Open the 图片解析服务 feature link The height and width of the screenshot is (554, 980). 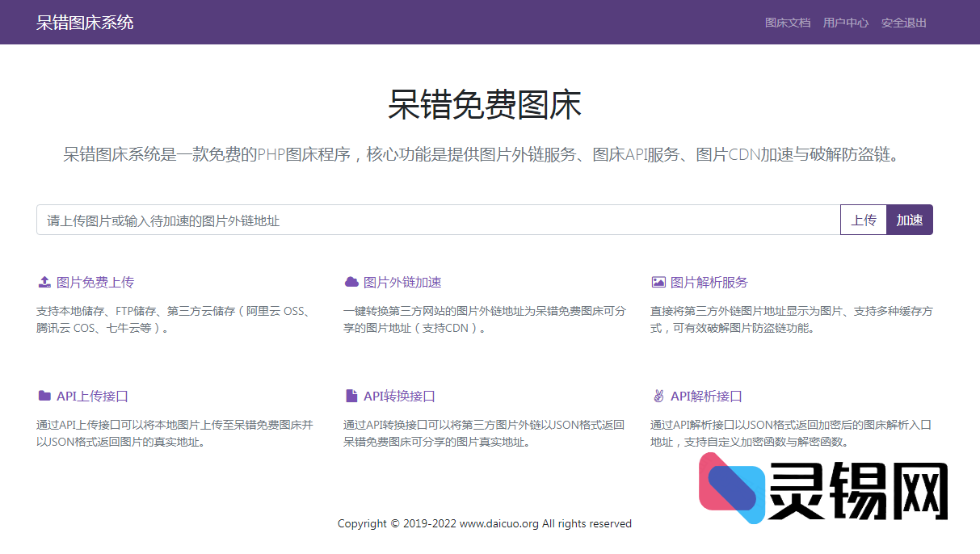coord(711,282)
